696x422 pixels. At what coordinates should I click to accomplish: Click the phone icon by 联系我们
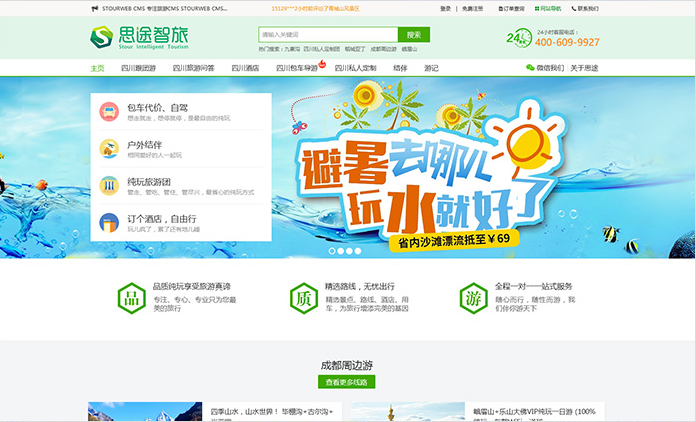click(574, 8)
